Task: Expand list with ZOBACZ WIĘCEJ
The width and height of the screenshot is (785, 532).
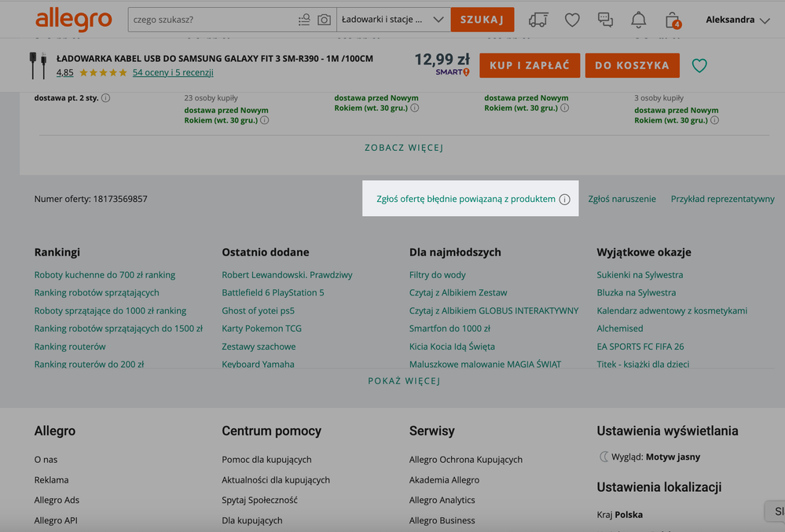Action: pos(404,148)
